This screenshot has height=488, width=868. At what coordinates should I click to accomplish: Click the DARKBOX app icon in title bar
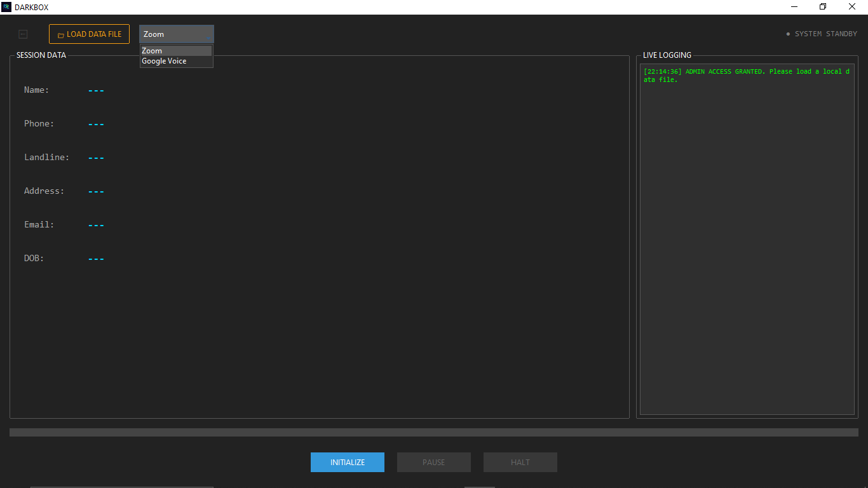click(x=6, y=7)
